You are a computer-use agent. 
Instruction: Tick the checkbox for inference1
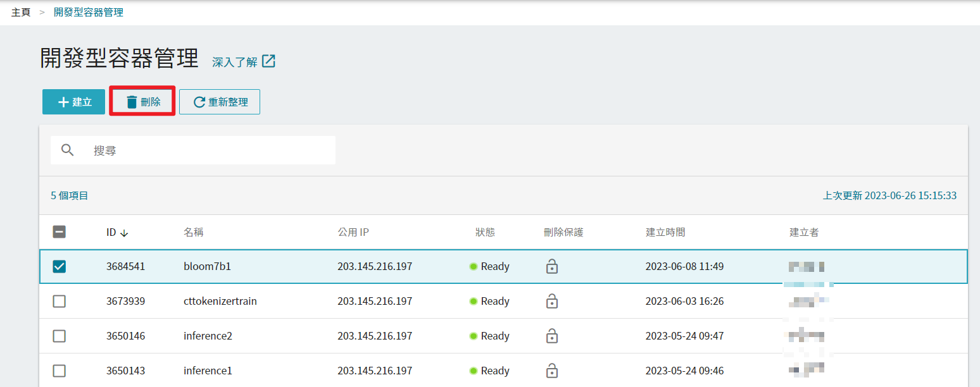59,371
